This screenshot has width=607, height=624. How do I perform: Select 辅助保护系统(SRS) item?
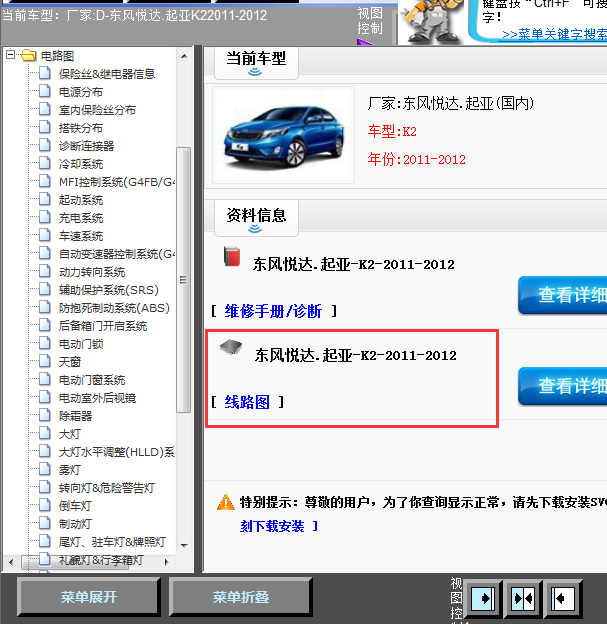coord(109,290)
